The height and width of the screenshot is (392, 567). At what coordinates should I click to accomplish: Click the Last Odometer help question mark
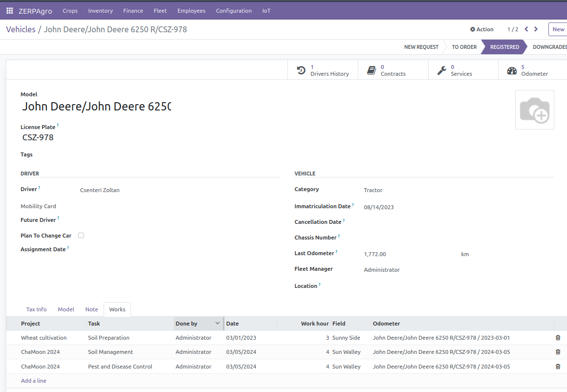tap(336, 251)
